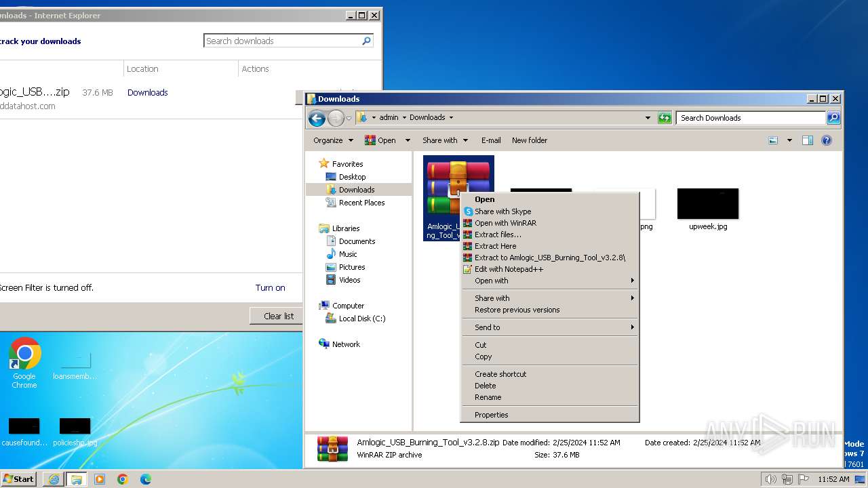Choose Edit with Notepad++
Viewport: 868px width, 488px height.
click(549, 269)
